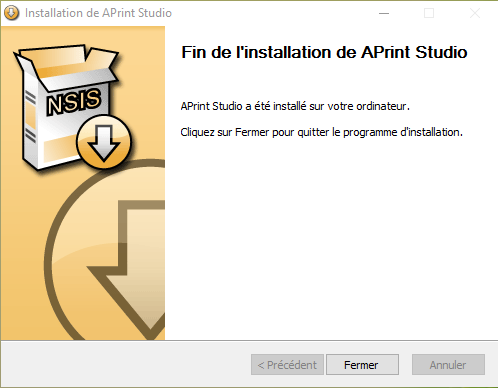The image size is (498, 388).
Task: Select the 'Fin de l'installation de APrint Studio' heading
Action: tap(324, 52)
